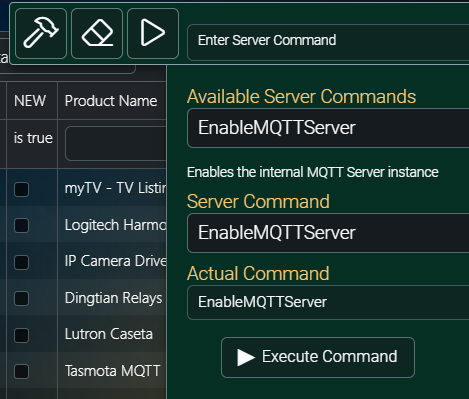469x399 pixels.
Task: Click the play triangle toolbar icon
Action: [153, 33]
